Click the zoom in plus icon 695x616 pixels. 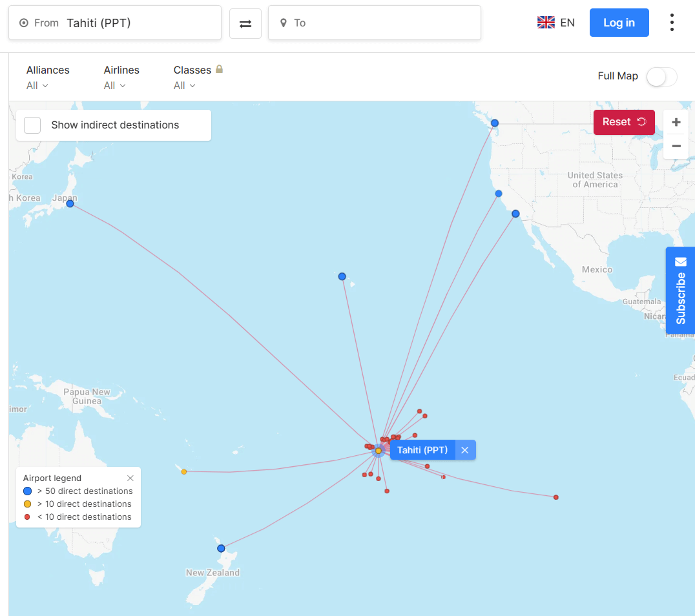[x=676, y=121]
